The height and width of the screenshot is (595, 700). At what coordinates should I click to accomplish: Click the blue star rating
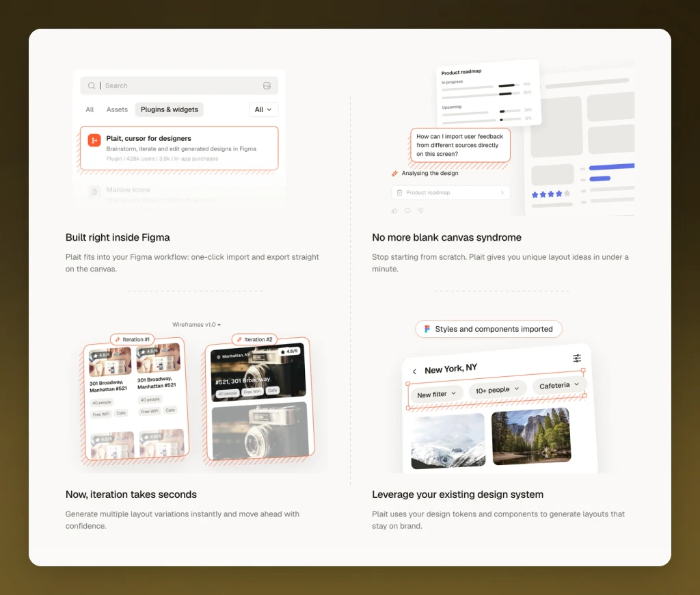pyautogui.click(x=551, y=194)
